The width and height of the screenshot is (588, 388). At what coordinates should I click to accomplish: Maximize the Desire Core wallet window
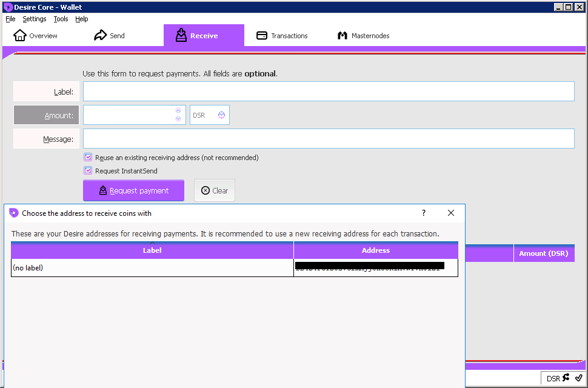(x=569, y=7)
